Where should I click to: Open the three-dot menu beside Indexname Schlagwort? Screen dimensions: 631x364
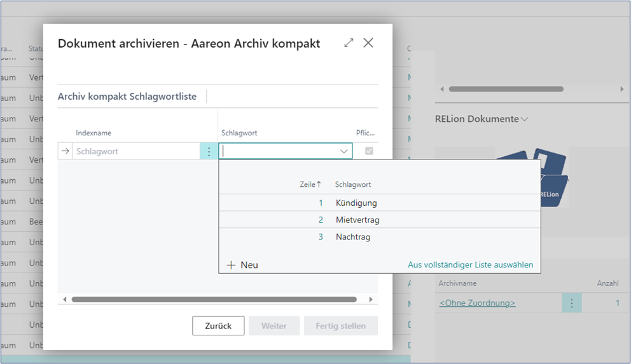tap(209, 151)
